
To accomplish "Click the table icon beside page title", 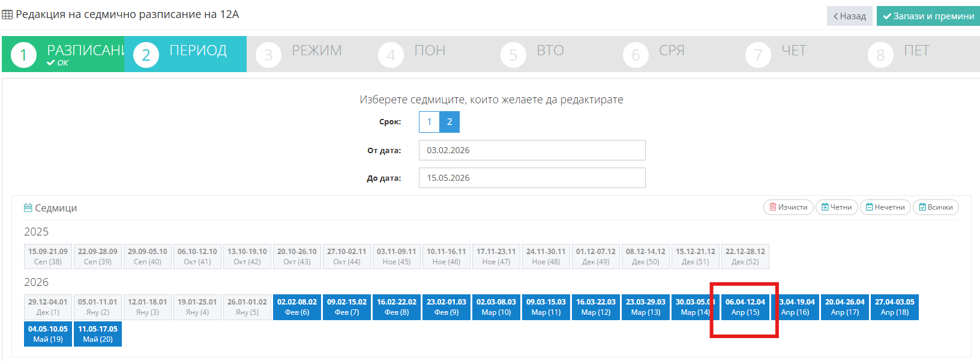I will tap(7, 14).
